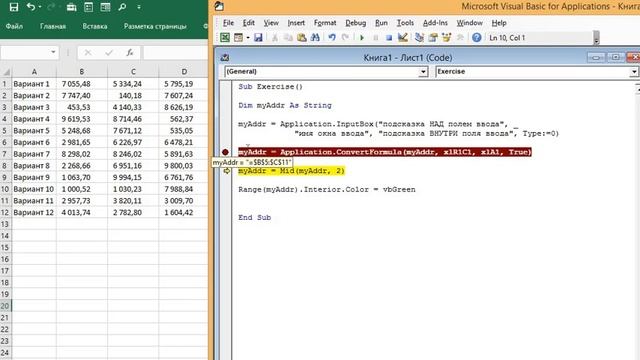This screenshot has width=640, height=360.
Task: Open the VBA Insert menu
Action: 296,23
